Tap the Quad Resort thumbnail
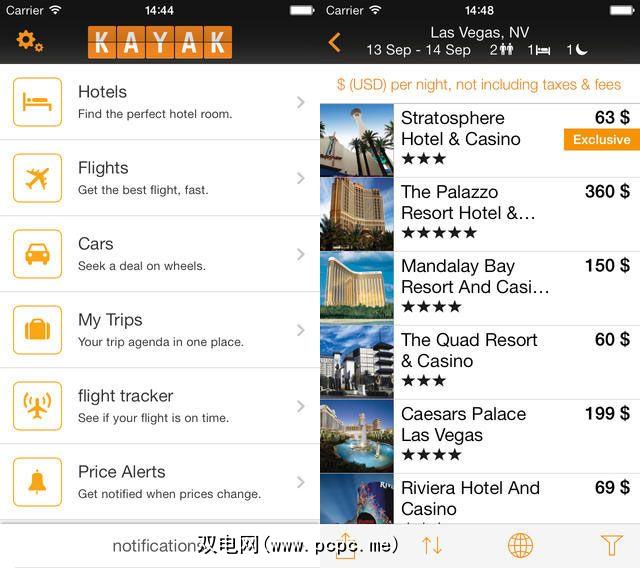This screenshot has height=568, width=640. tap(357, 362)
